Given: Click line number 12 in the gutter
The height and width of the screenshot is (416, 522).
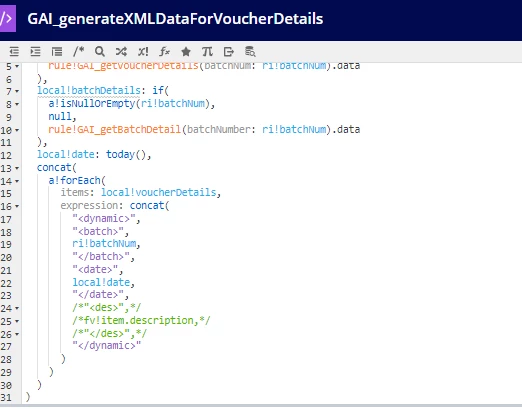Looking at the screenshot, I should [6, 155].
